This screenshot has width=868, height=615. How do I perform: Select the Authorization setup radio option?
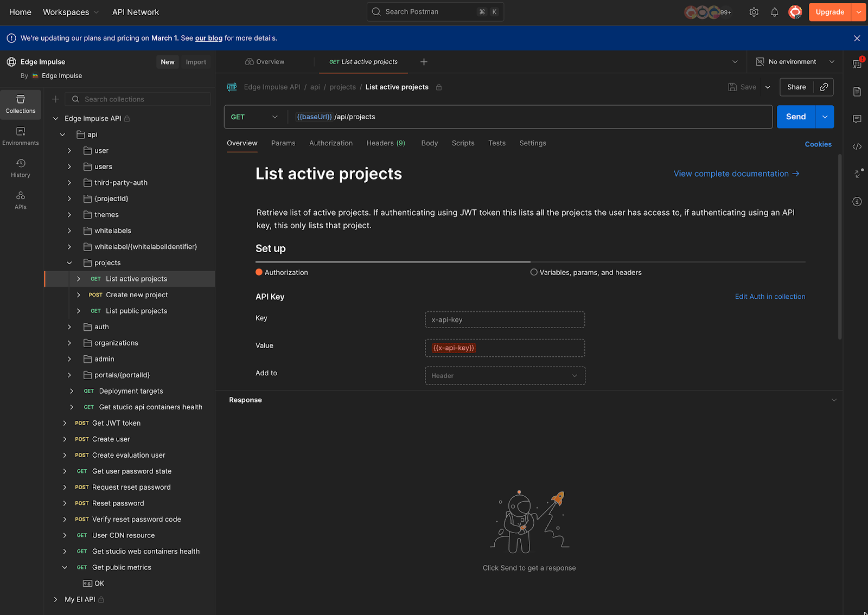point(259,272)
